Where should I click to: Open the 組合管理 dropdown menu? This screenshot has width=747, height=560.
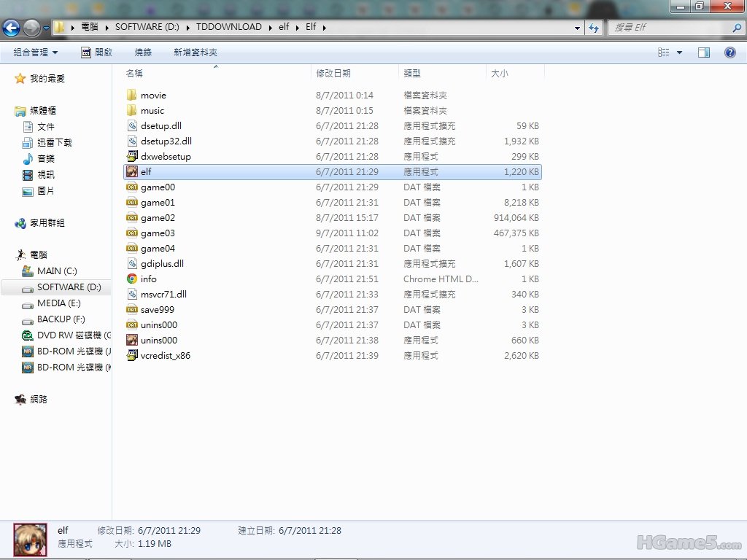[x=36, y=52]
